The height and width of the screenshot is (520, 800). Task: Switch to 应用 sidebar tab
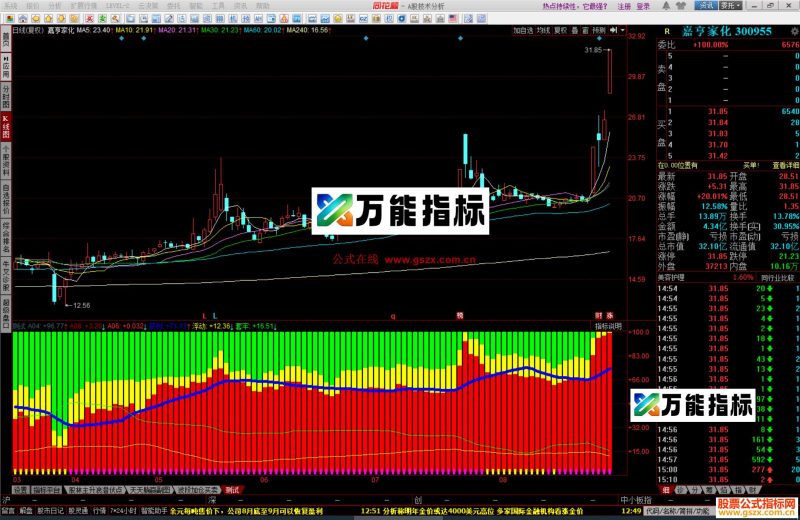pyautogui.click(x=6, y=67)
